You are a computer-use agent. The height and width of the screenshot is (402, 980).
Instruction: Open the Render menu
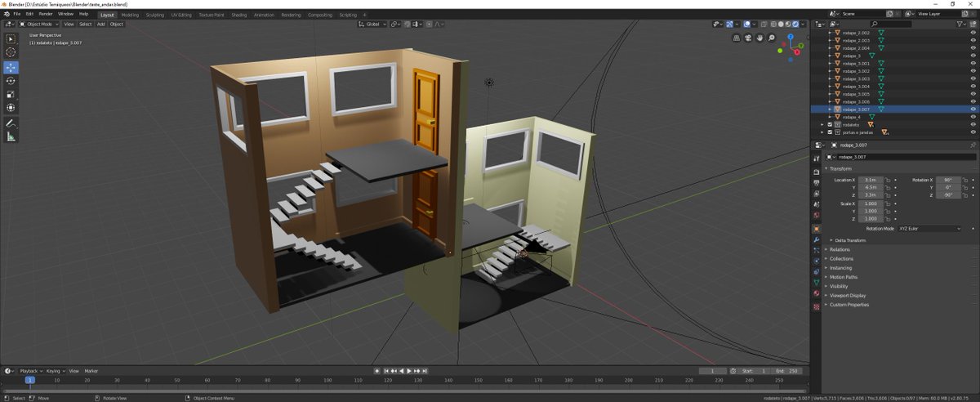coord(46,14)
